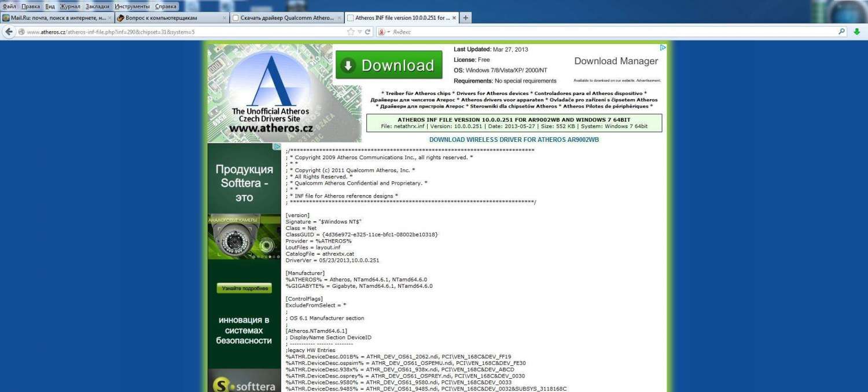The width and height of the screenshot is (868, 392).
Task: Click the search magnifier icon
Action: pos(842,32)
